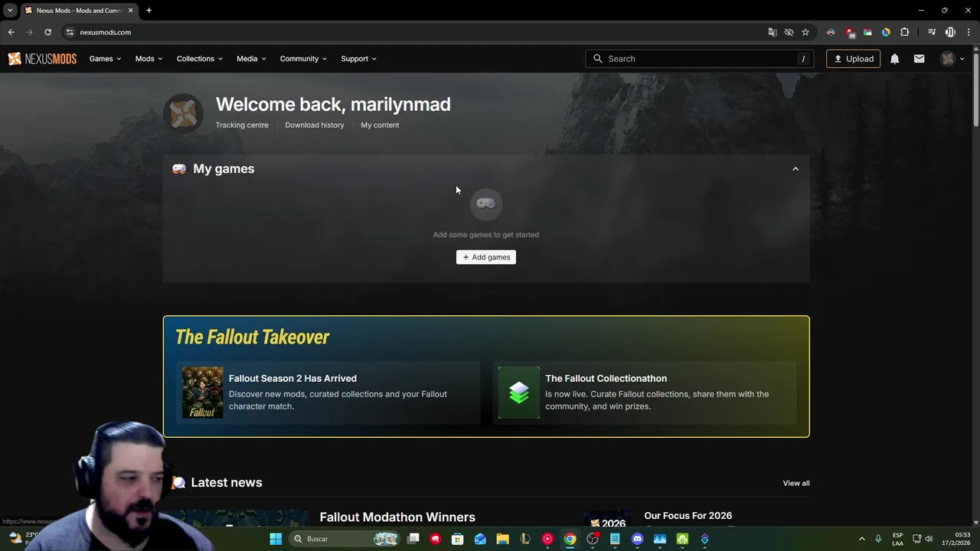
Task: Expand the Collections dropdown menu
Action: (199, 59)
